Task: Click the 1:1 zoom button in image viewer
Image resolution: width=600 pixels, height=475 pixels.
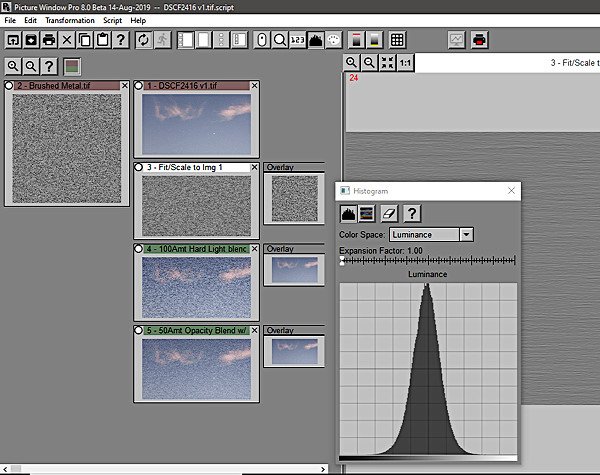Action: [405, 63]
